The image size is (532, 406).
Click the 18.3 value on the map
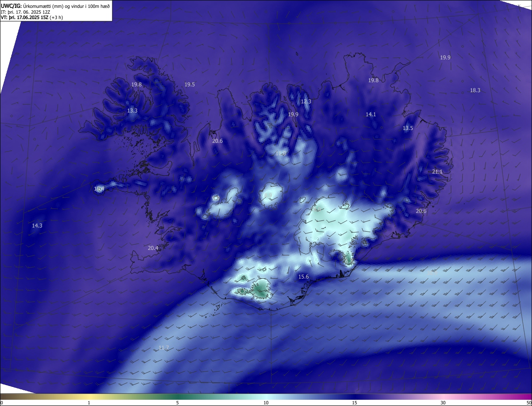pos(475,90)
